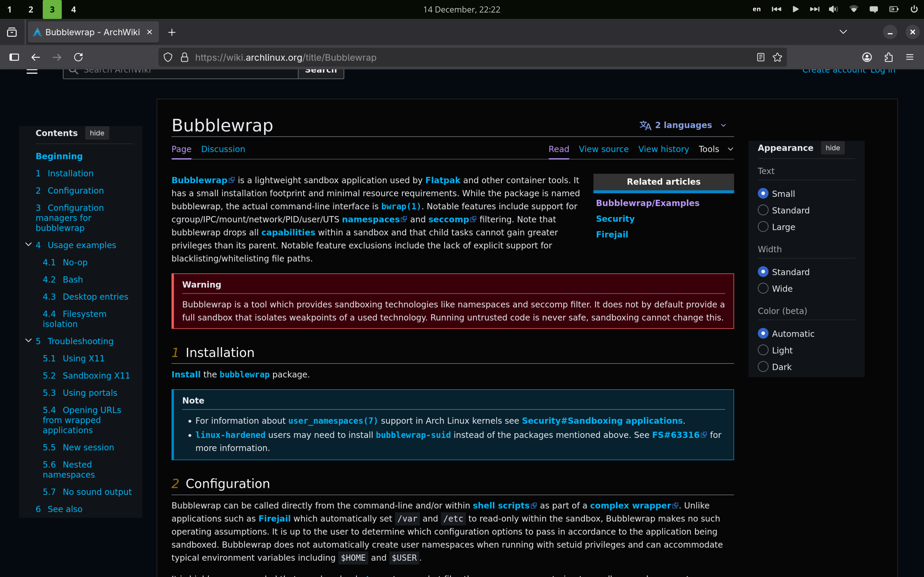Hide the Appearance panel
924x577 pixels.
[x=832, y=148]
